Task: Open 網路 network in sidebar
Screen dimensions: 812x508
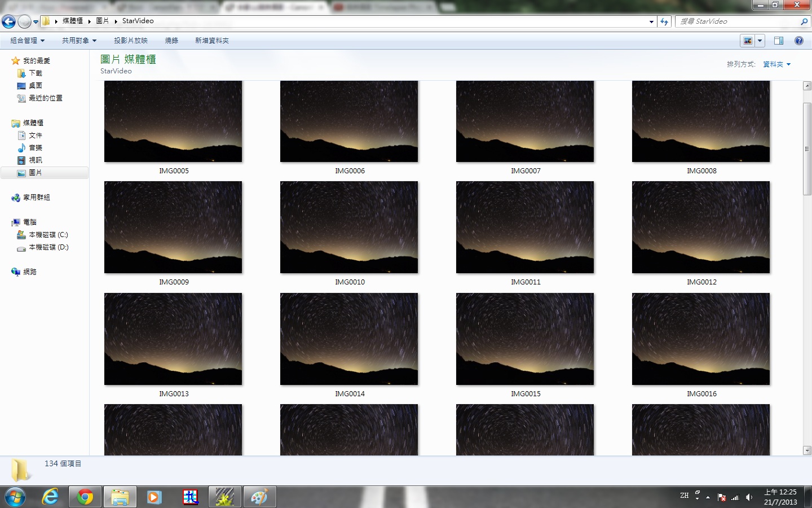Action: [x=30, y=272]
